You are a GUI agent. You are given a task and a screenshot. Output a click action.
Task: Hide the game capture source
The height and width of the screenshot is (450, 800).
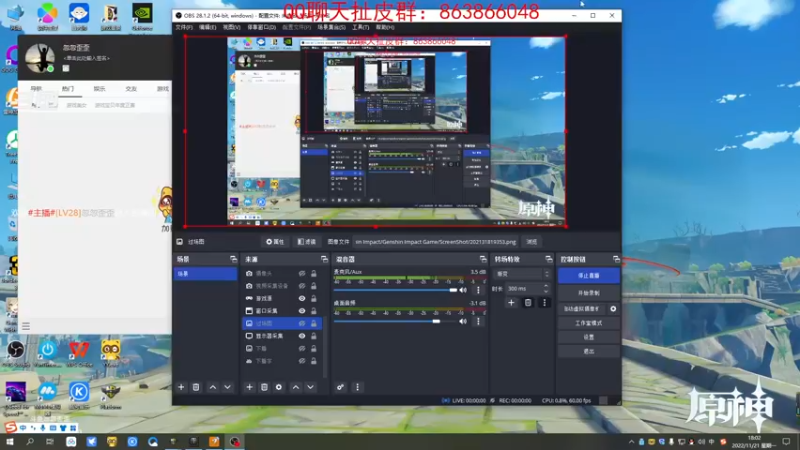(x=302, y=298)
